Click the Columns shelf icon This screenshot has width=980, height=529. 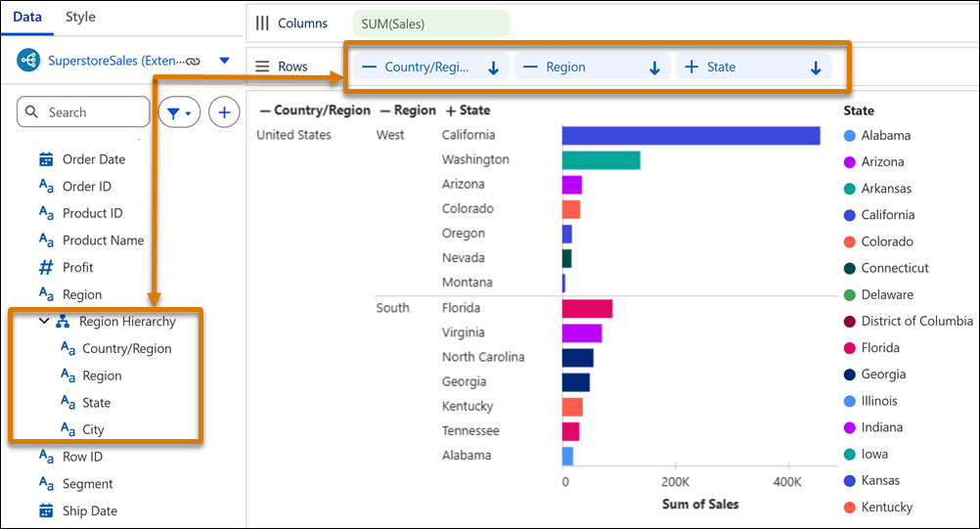click(262, 23)
